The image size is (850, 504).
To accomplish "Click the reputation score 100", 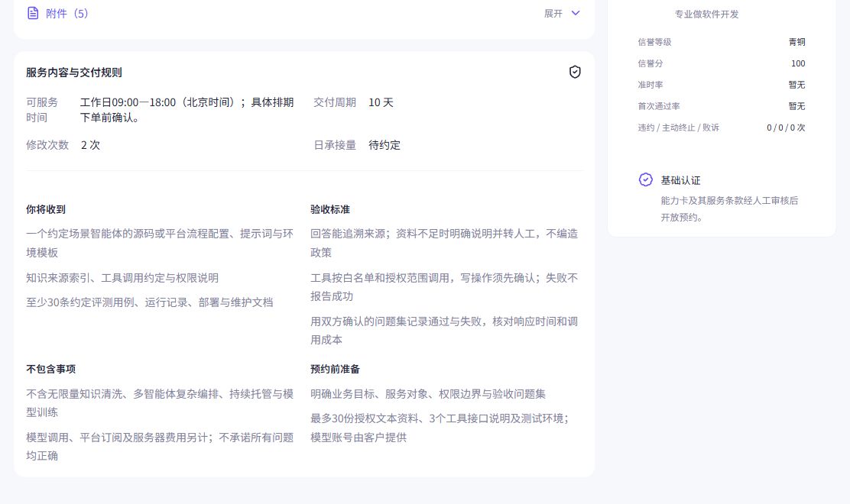I will [798, 63].
